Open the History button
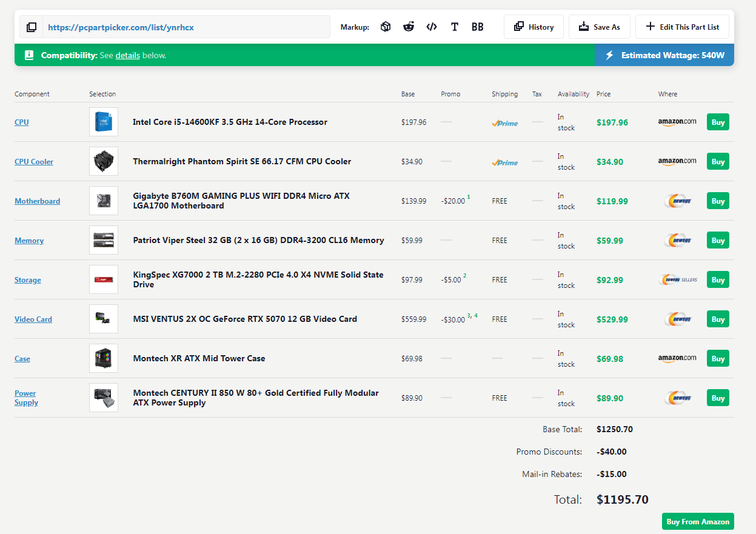The height and width of the screenshot is (534, 756). coord(534,27)
